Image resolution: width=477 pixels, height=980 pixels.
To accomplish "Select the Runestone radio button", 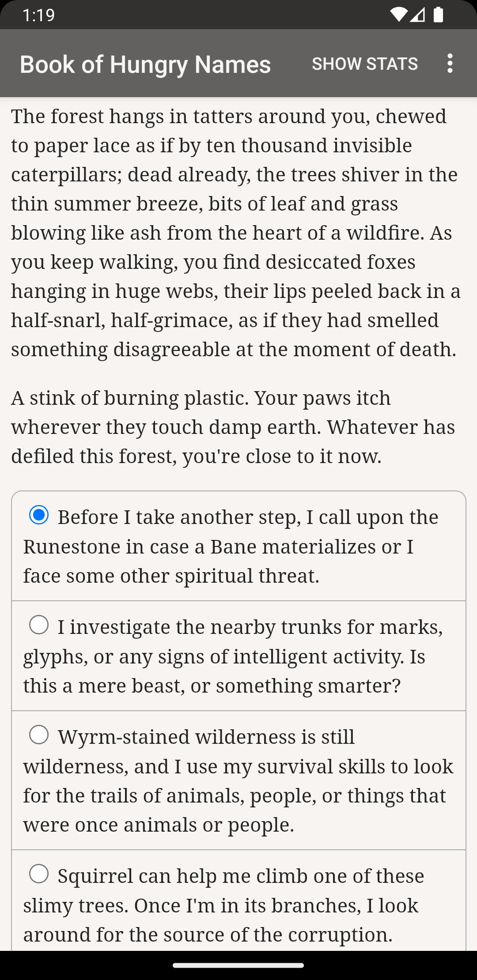I will [x=39, y=515].
